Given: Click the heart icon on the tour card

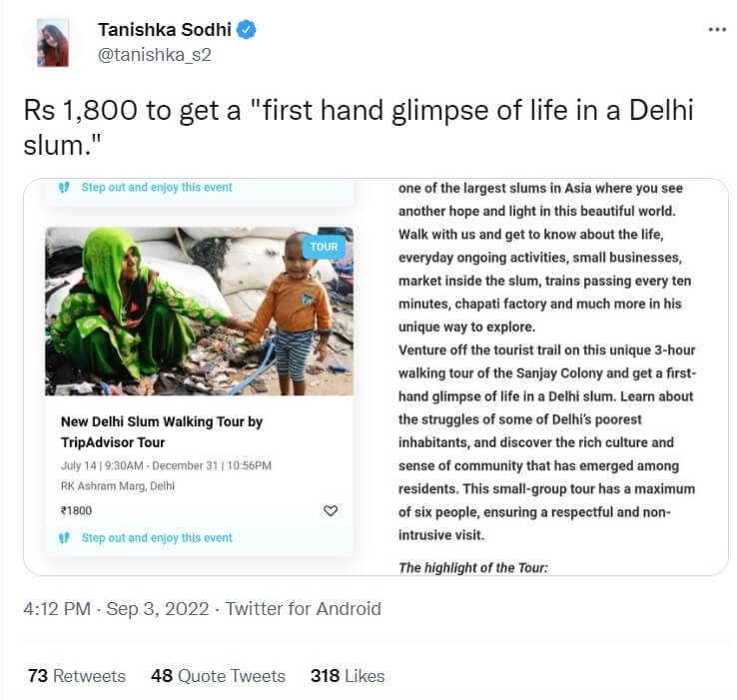Looking at the screenshot, I should [331, 510].
